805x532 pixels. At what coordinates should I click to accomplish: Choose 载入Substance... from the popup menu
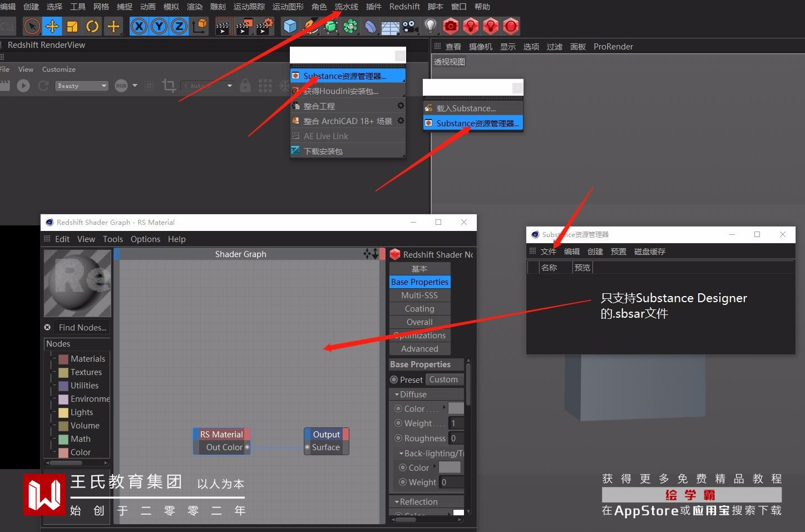[x=473, y=109]
